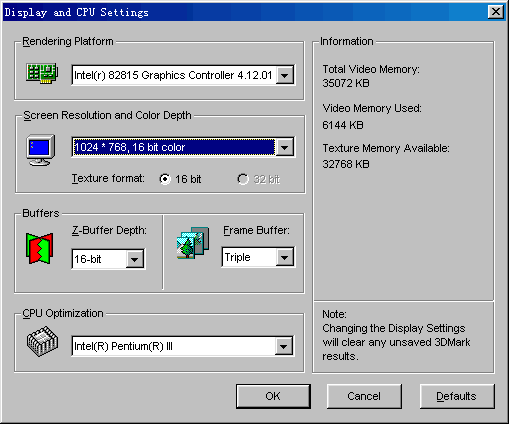The height and width of the screenshot is (424, 509).
Task: Click the red-green Z-Buffer icon
Action: click(x=40, y=248)
